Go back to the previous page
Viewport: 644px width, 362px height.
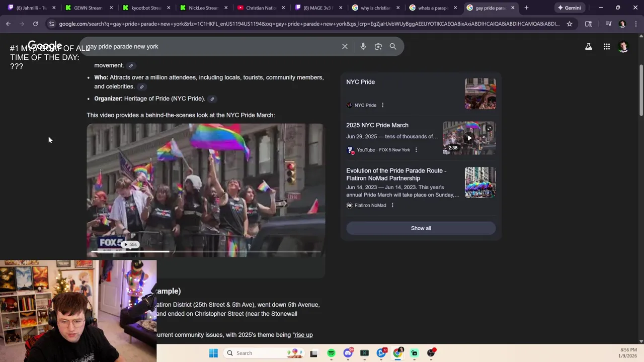9,24
